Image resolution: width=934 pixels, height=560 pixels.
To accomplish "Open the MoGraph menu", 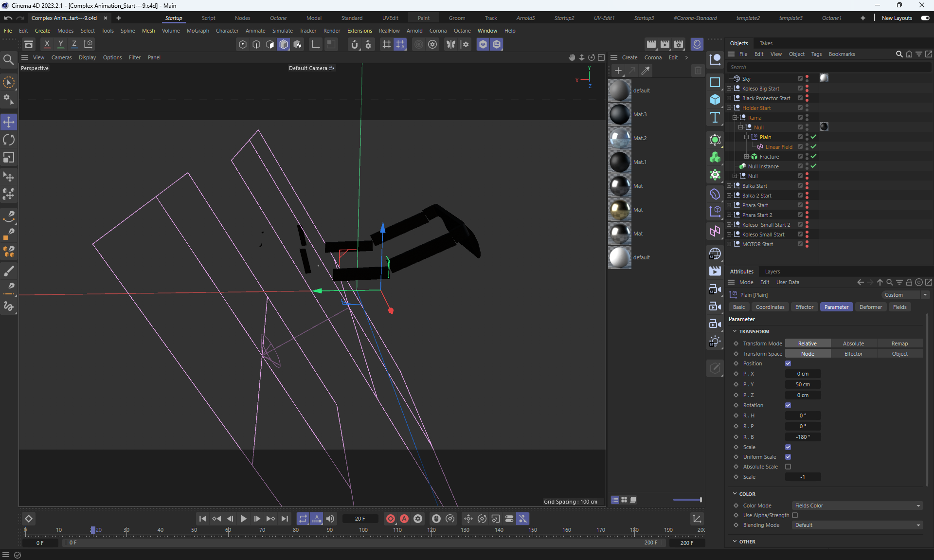I will tap(198, 31).
